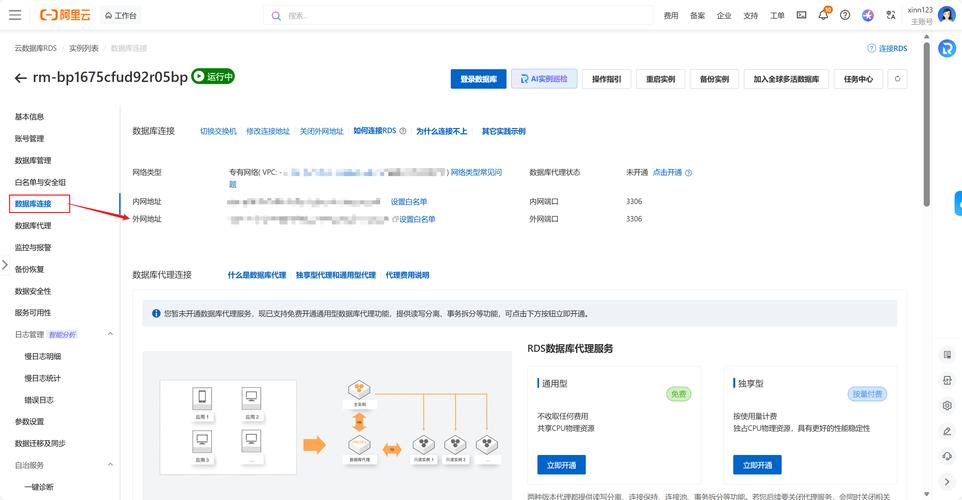Viewport: 962px width, 500px height.
Task: Click 立即开通 under 通用型
Action: click(561, 464)
